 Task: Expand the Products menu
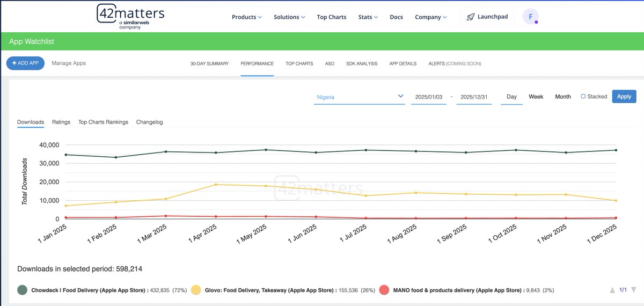247,17
